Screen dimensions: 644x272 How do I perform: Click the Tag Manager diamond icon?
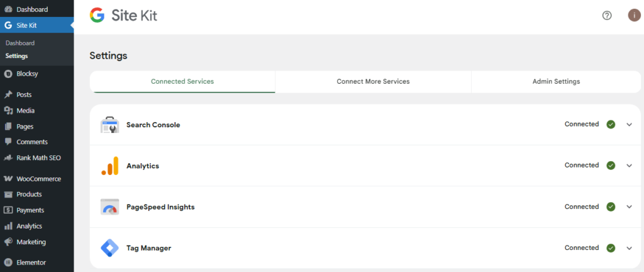[109, 248]
